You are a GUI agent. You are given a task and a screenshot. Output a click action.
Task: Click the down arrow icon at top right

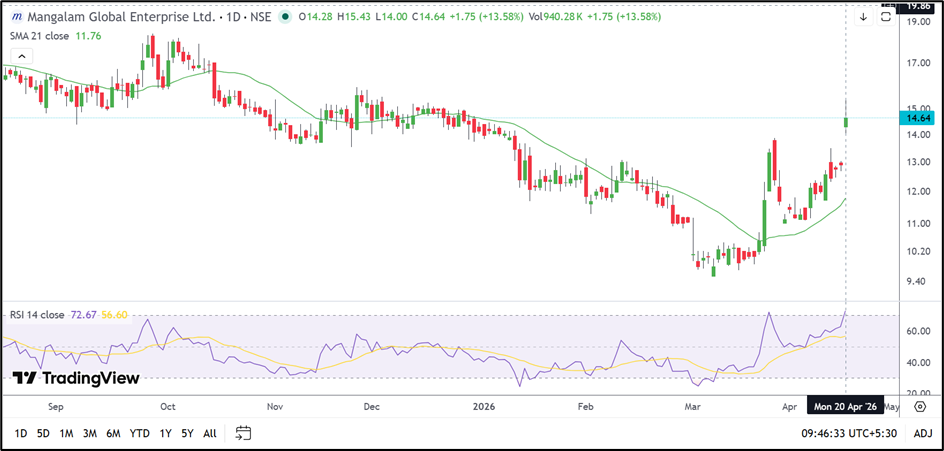pyautogui.click(x=863, y=17)
